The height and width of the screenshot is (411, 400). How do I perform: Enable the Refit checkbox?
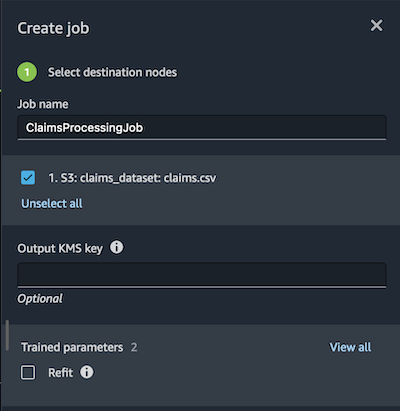tap(28, 372)
